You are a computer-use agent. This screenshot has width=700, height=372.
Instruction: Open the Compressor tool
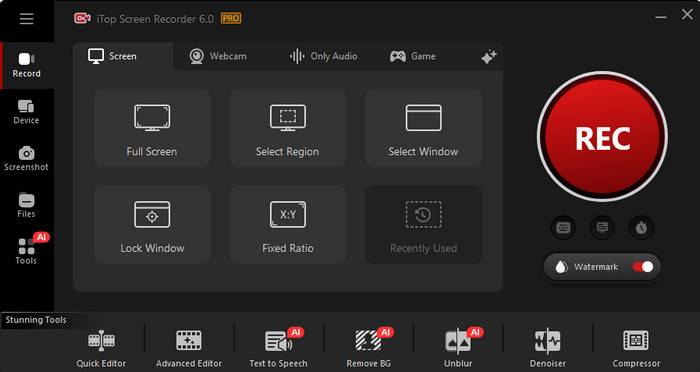[636, 348]
